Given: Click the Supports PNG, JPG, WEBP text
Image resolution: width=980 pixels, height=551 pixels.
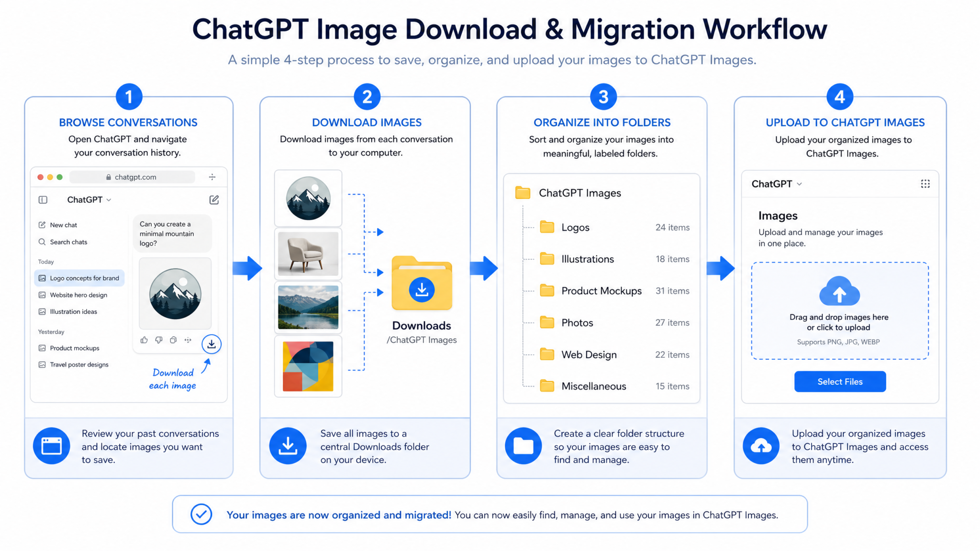Looking at the screenshot, I should click(838, 342).
